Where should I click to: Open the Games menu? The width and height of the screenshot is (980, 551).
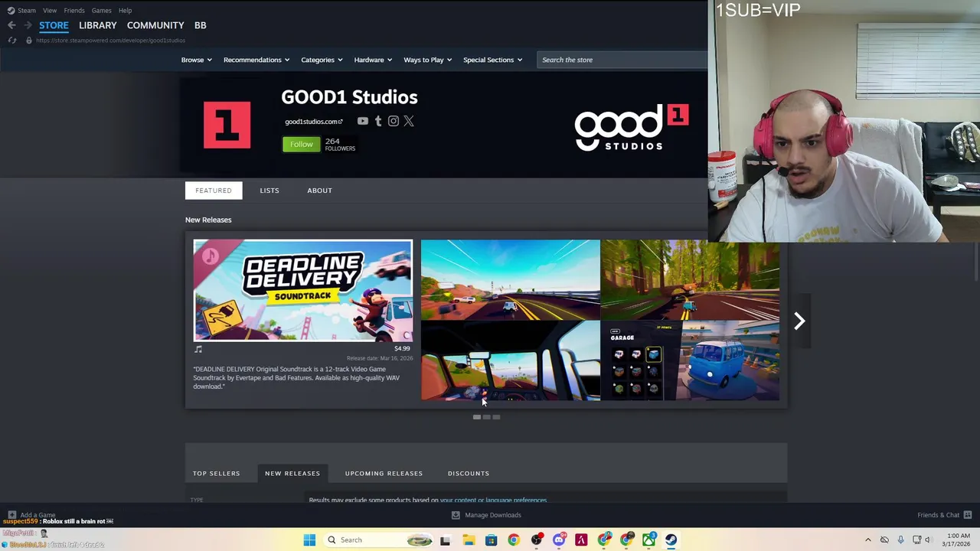coord(101,10)
